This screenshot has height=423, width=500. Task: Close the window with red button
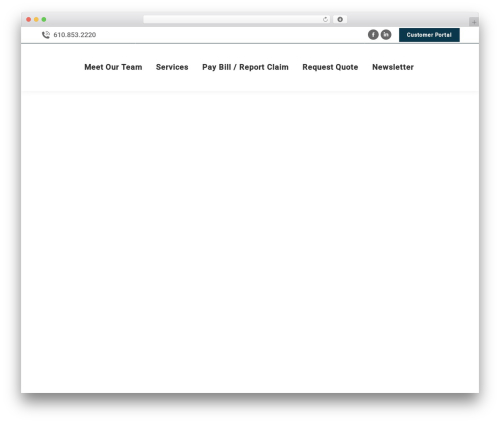(x=29, y=20)
